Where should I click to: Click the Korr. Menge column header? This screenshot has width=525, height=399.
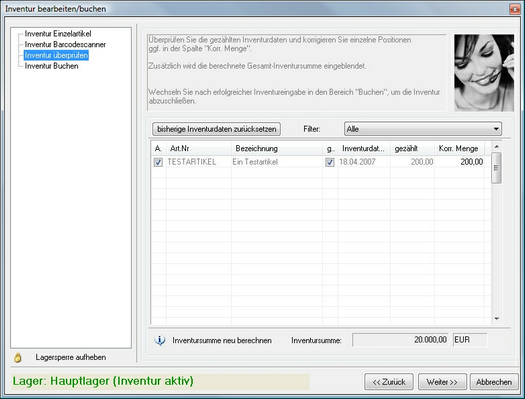point(460,148)
